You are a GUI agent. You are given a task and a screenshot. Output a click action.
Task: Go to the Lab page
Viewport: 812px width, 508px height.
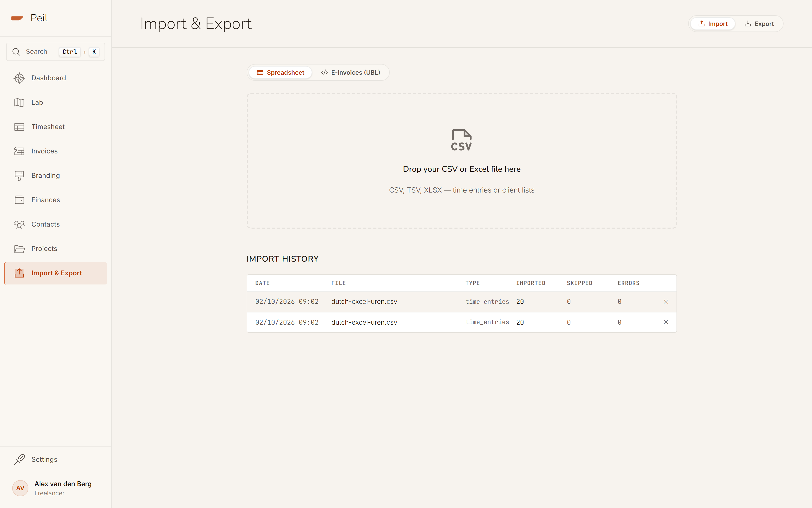point(56,102)
